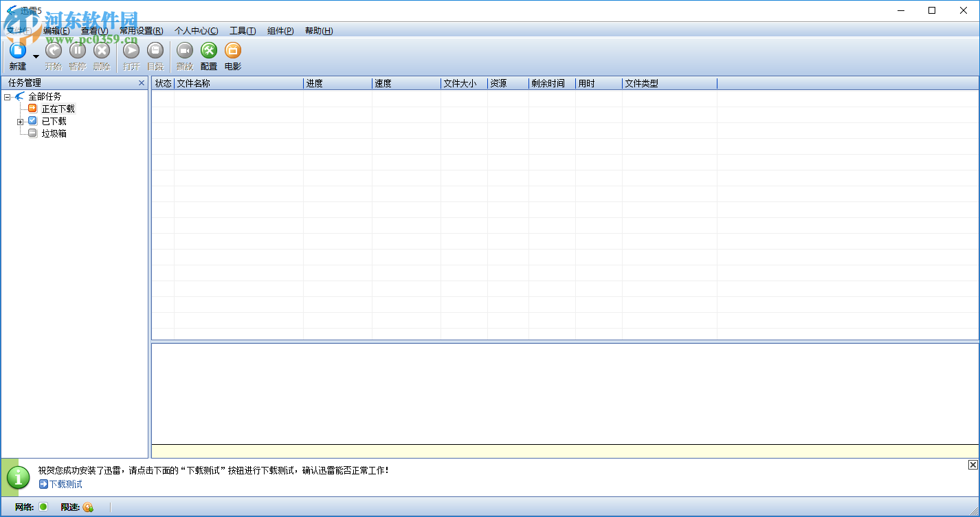980x517 pixels.
Task: Click the 用时 column header
Action: coord(599,84)
